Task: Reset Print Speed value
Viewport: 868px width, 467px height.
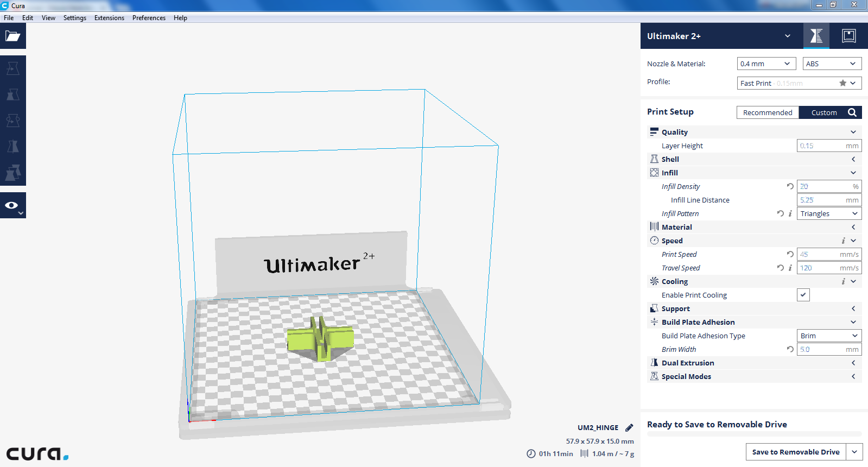Action: [790, 254]
